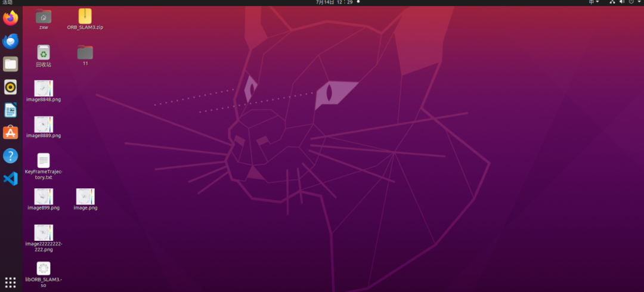Image resolution: width=644 pixels, height=292 pixels.
Task: Select the image8848.png thumbnail
Action: click(x=44, y=88)
